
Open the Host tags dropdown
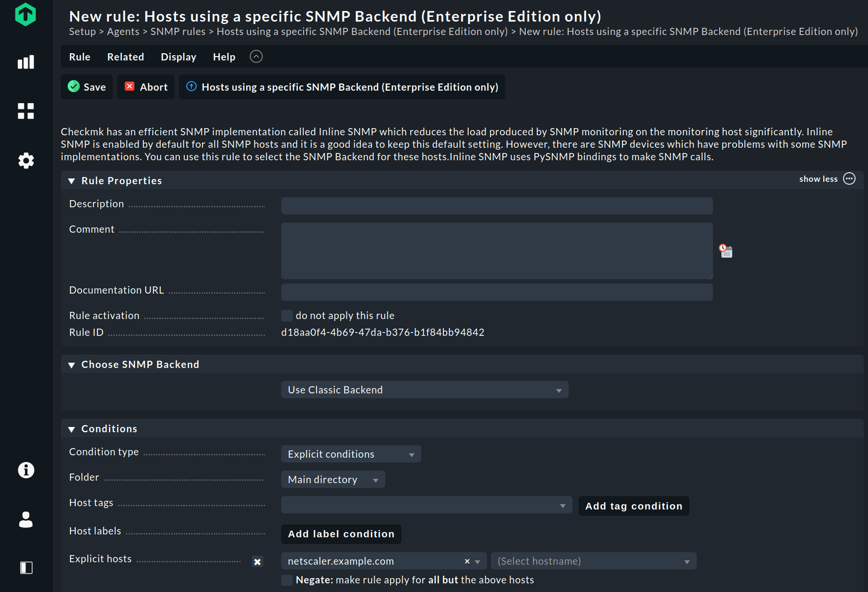(427, 505)
